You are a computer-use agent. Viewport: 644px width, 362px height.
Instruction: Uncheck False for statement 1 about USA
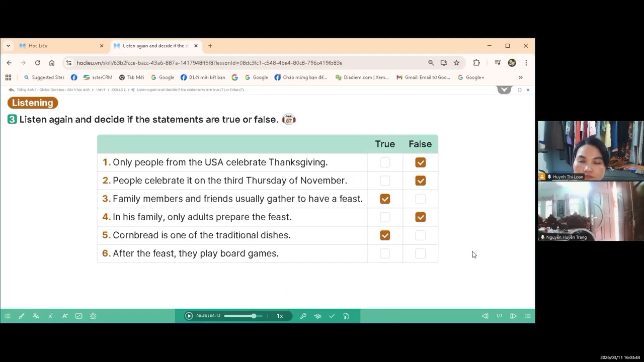coord(420,162)
